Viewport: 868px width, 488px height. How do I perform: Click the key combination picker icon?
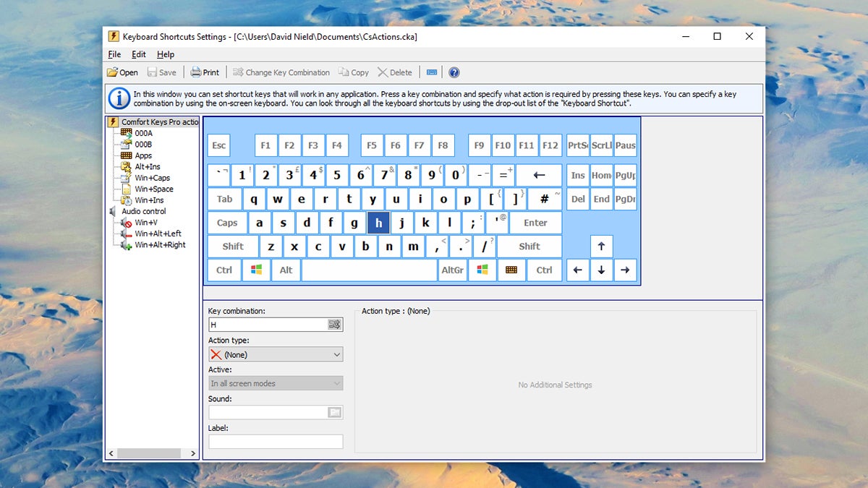pyautogui.click(x=335, y=325)
